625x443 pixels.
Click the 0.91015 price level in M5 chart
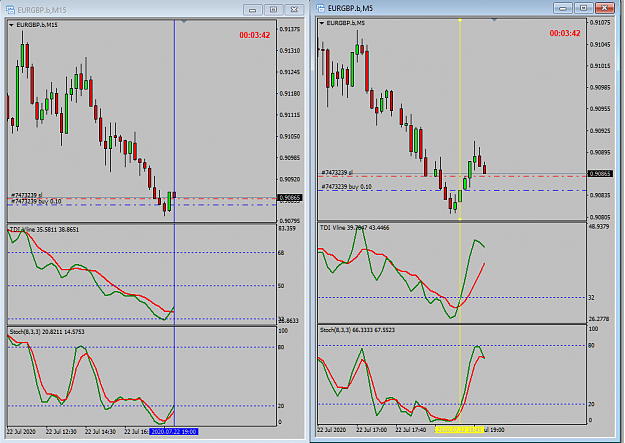pyautogui.click(x=600, y=66)
